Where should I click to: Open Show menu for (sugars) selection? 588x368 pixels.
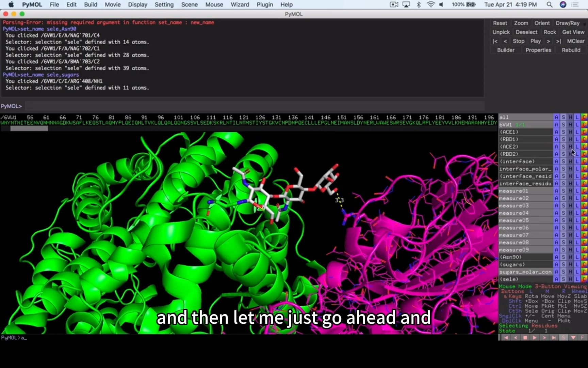click(x=563, y=264)
